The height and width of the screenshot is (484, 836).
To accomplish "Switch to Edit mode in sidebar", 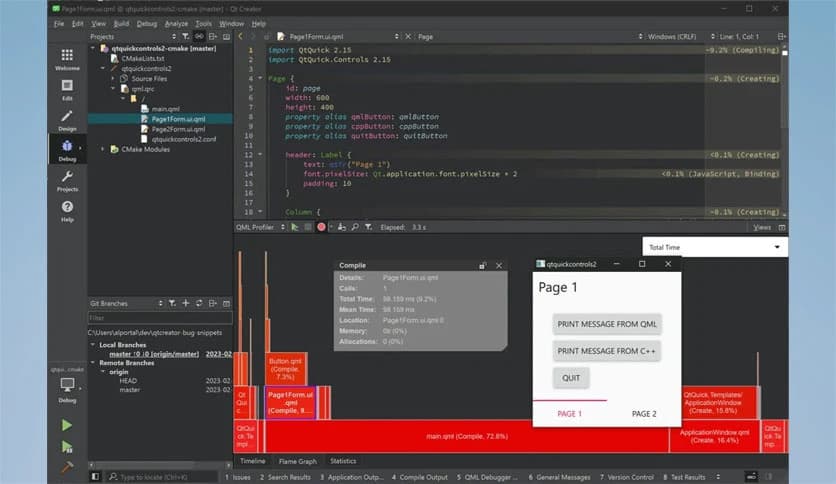I will coord(67,90).
